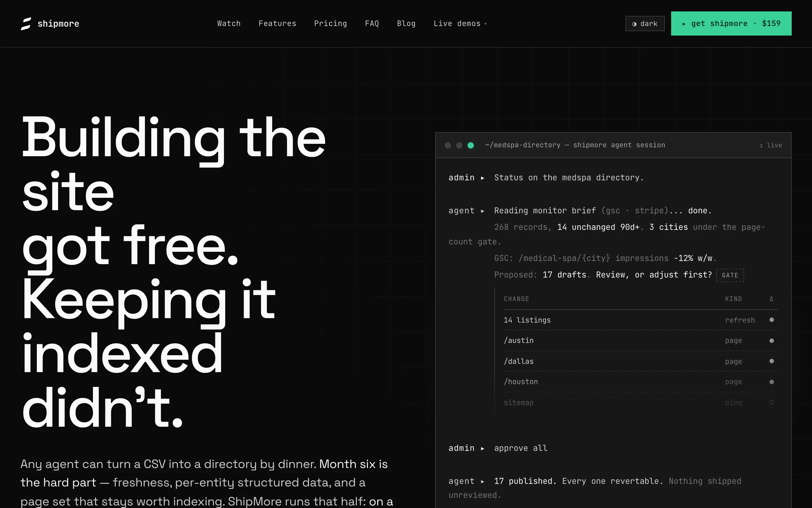Open the Pricing nav link
The height and width of the screenshot is (508, 812).
click(x=331, y=23)
